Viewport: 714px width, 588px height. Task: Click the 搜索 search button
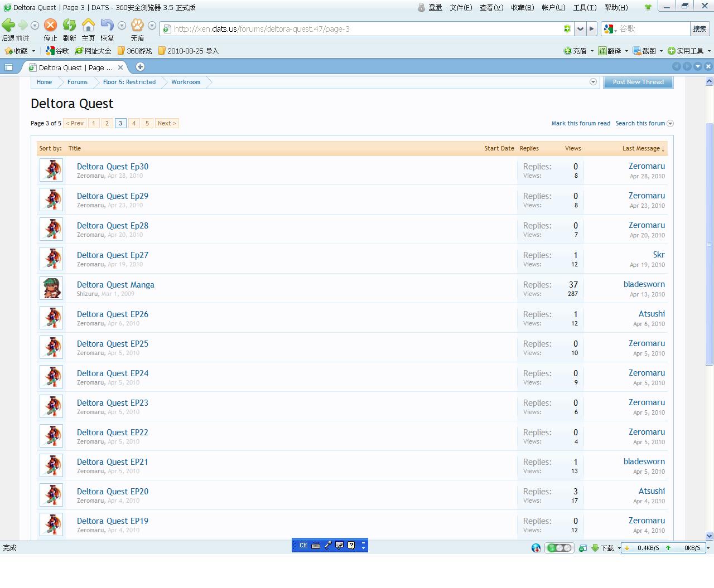click(x=700, y=29)
